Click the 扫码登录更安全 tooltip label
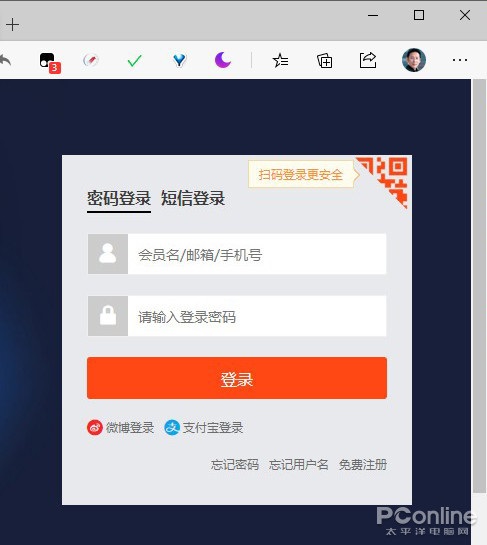The height and width of the screenshot is (545, 487). 301,174
